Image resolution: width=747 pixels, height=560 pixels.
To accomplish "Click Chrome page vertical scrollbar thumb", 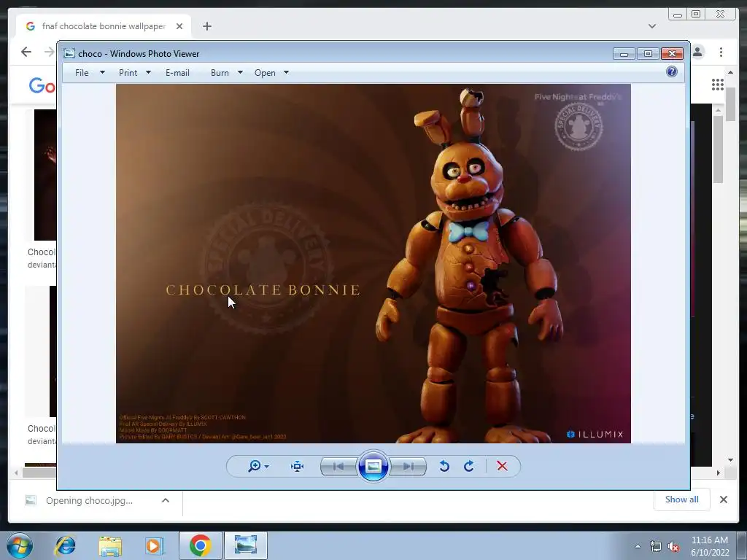I will tap(730, 104).
